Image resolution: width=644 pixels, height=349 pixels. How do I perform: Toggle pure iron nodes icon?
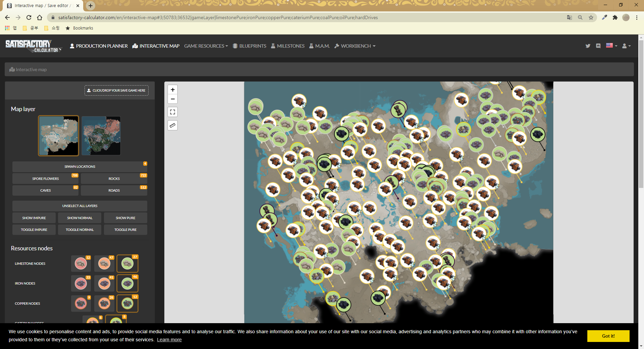point(127,284)
